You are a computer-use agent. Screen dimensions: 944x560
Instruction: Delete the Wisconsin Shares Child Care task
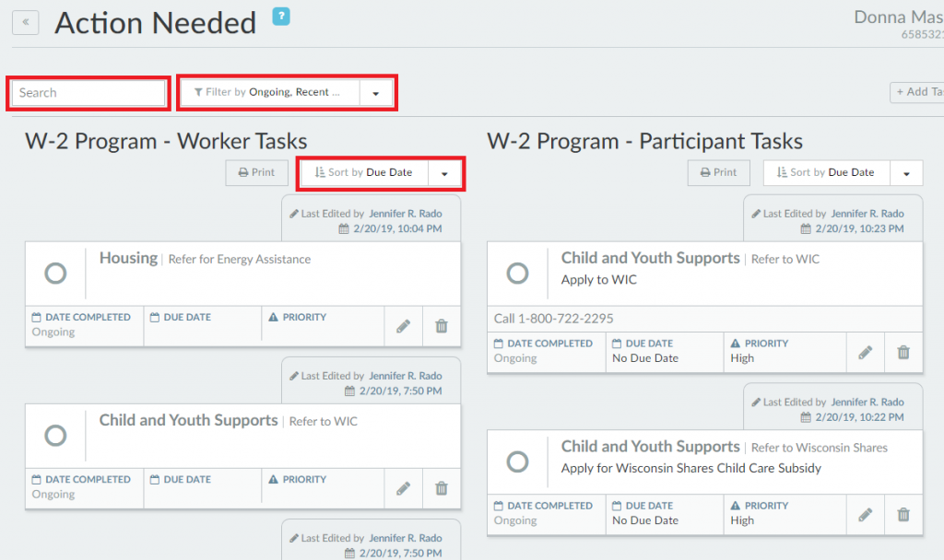pyautogui.click(x=903, y=514)
